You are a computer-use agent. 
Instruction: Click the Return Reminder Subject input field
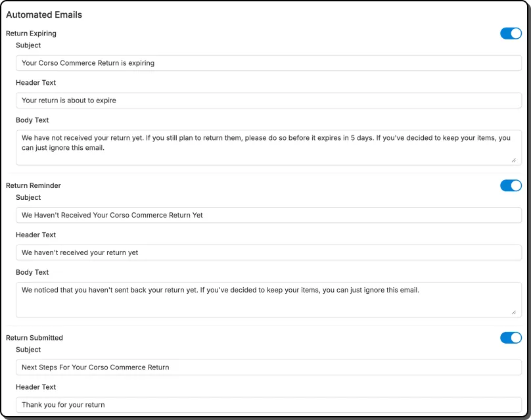point(268,215)
